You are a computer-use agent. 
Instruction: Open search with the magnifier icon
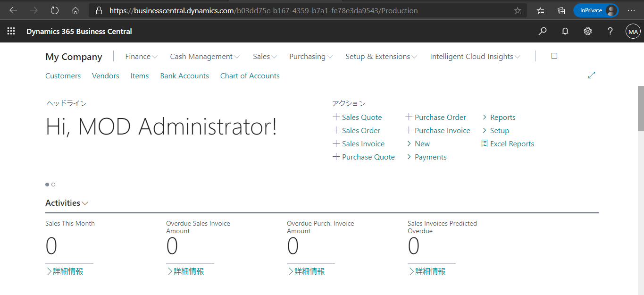tap(542, 31)
